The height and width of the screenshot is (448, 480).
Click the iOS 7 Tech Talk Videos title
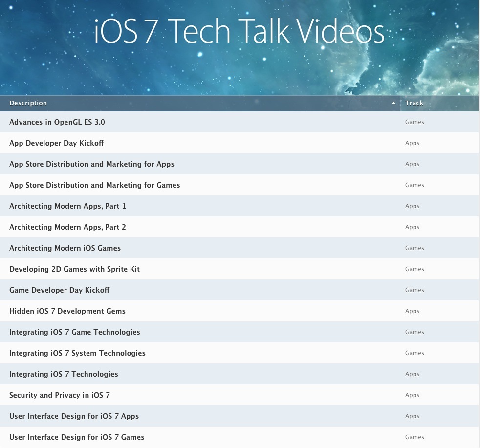tap(239, 31)
